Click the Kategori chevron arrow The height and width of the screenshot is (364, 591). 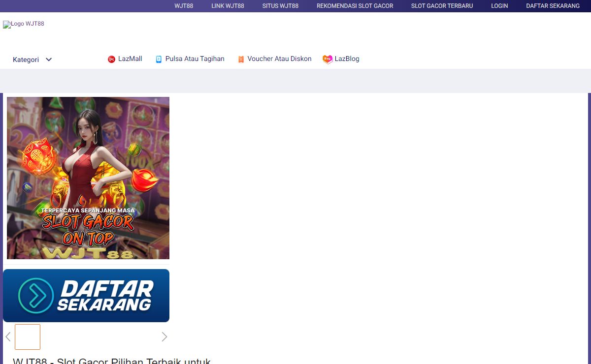(49, 60)
